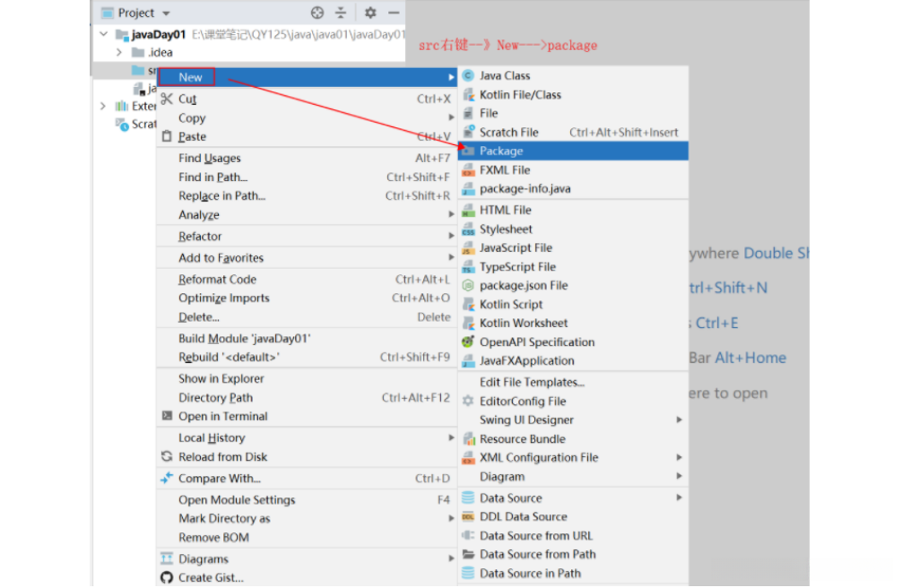Choose Replace in Path...
Image resolution: width=902 pixels, height=588 pixels.
coord(307,195)
